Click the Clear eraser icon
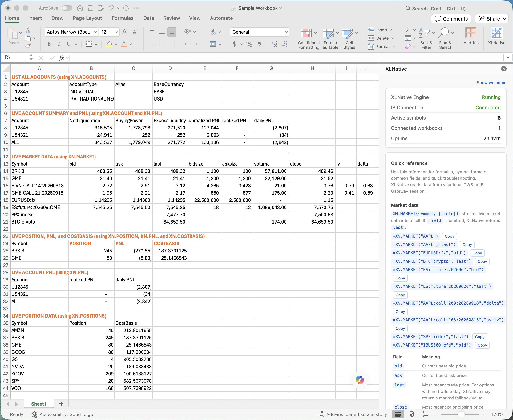This screenshot has width=513, height=420. [x=408, y=46]
